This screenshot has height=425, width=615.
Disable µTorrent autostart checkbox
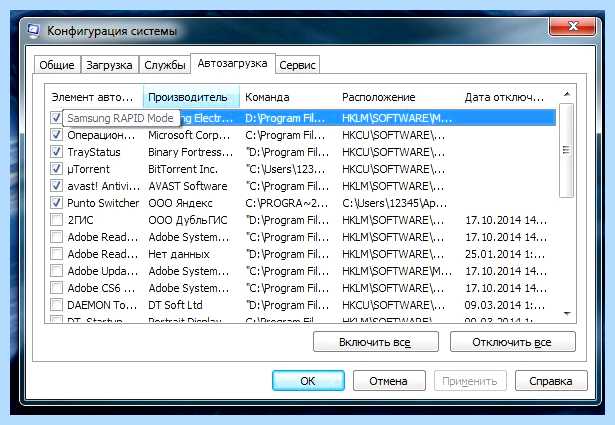click(56, 169)
